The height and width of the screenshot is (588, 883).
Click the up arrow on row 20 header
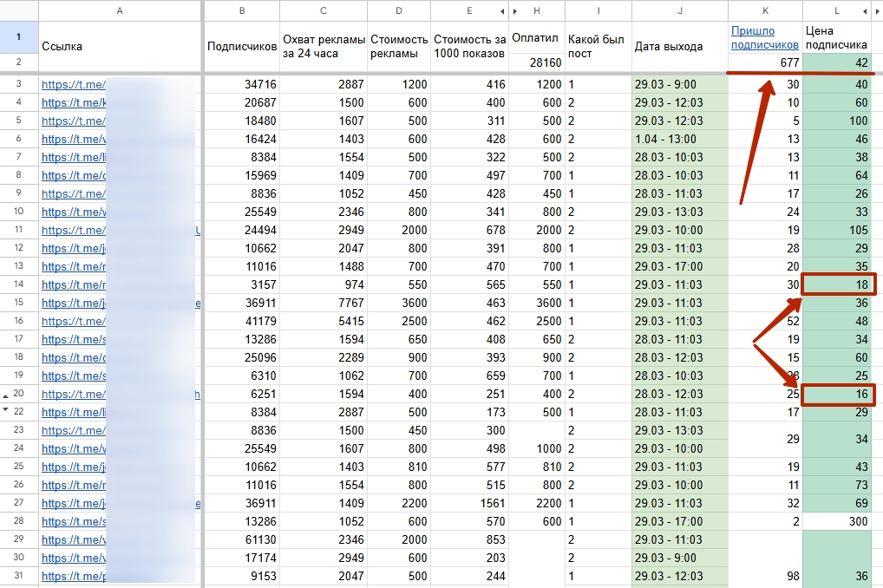pyautogui.click(x=5, y=396)
